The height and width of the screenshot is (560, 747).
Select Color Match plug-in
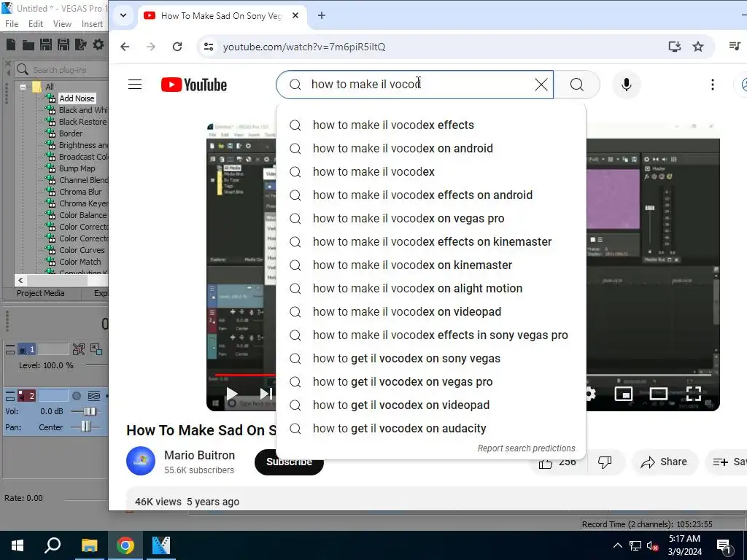[x=80, y=262]
